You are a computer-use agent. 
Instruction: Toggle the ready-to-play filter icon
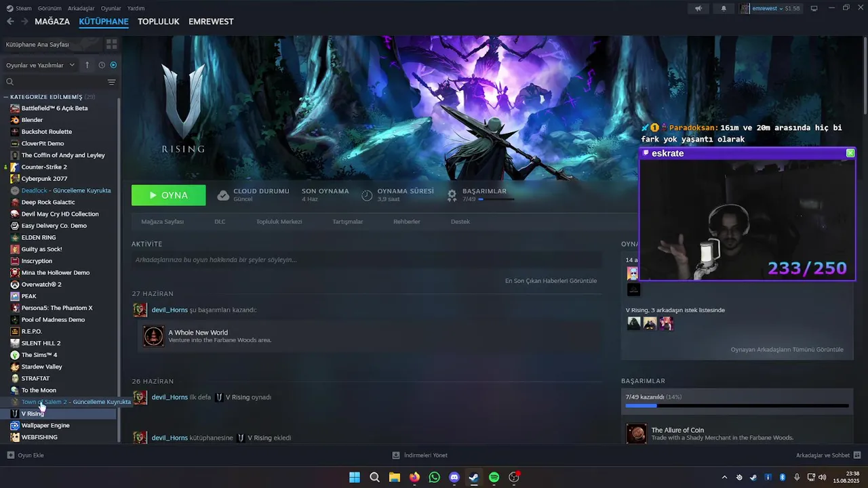tap(113, 65)
